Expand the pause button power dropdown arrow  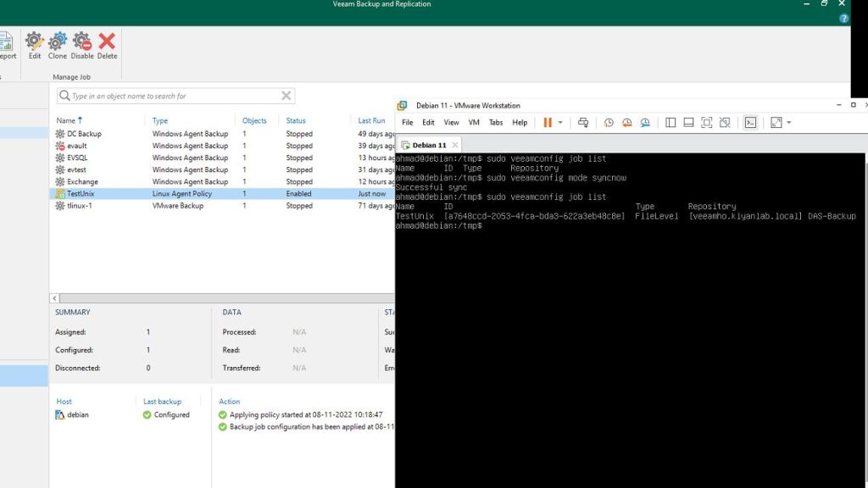(x=560, y=123)
